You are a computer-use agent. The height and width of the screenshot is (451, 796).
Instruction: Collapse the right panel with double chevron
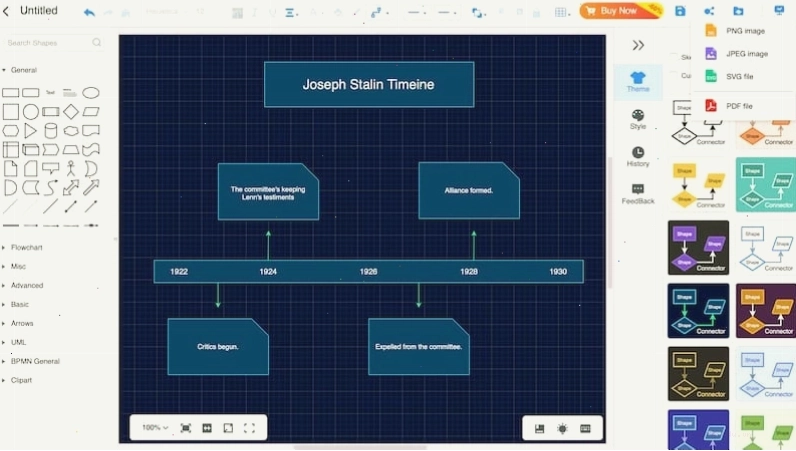pos(638,45)
